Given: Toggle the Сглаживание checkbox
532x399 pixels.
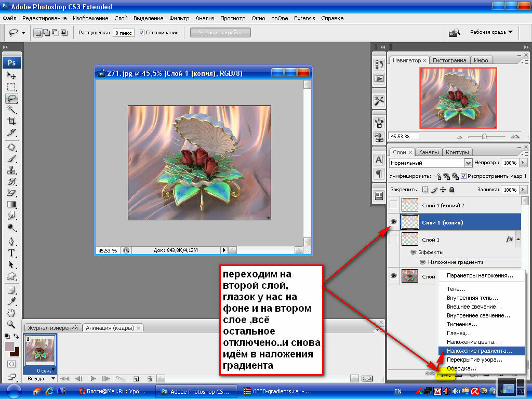Looking at the screenshot, I should (x=141, y=33).
